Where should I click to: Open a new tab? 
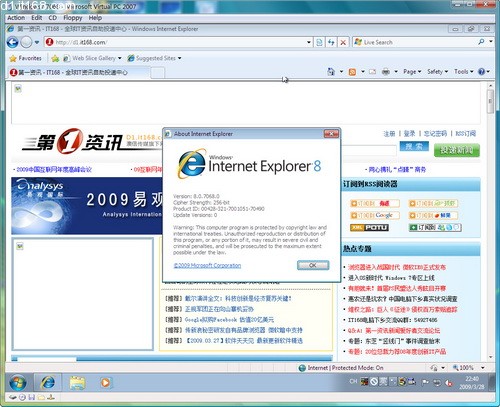pyautogui.click(x=158, y=72)
